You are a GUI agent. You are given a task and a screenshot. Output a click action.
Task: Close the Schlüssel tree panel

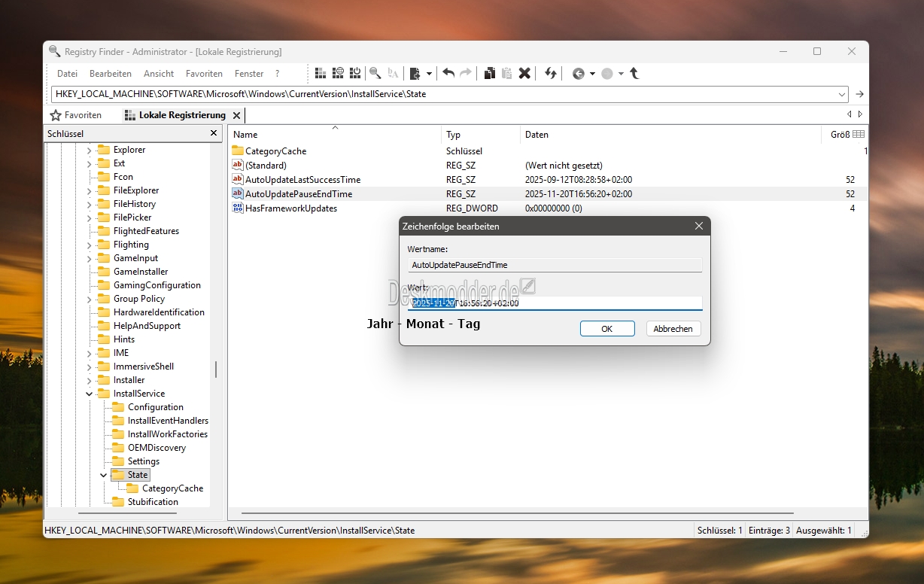coord(214,133)
